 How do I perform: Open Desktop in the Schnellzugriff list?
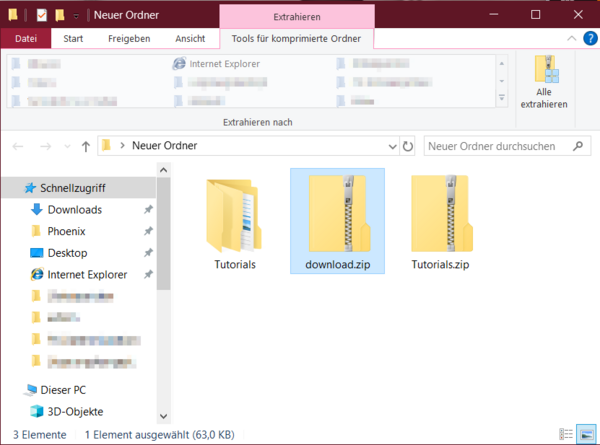(x=67, y=253)
